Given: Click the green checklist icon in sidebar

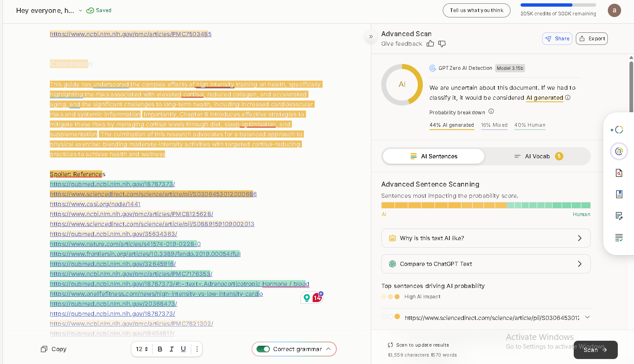Looking at the screenshot, I should 619,238.
